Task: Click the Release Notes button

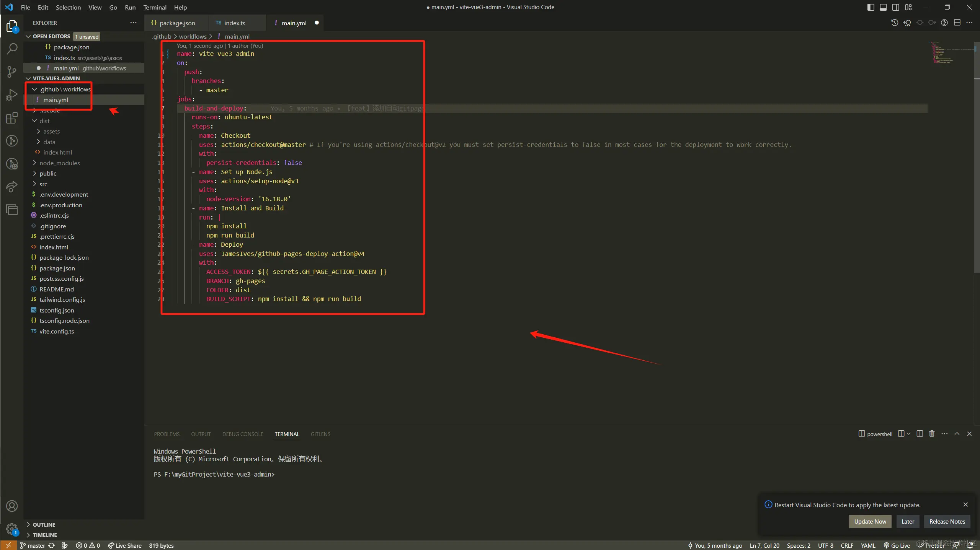Action: click(x=947, y=521)
